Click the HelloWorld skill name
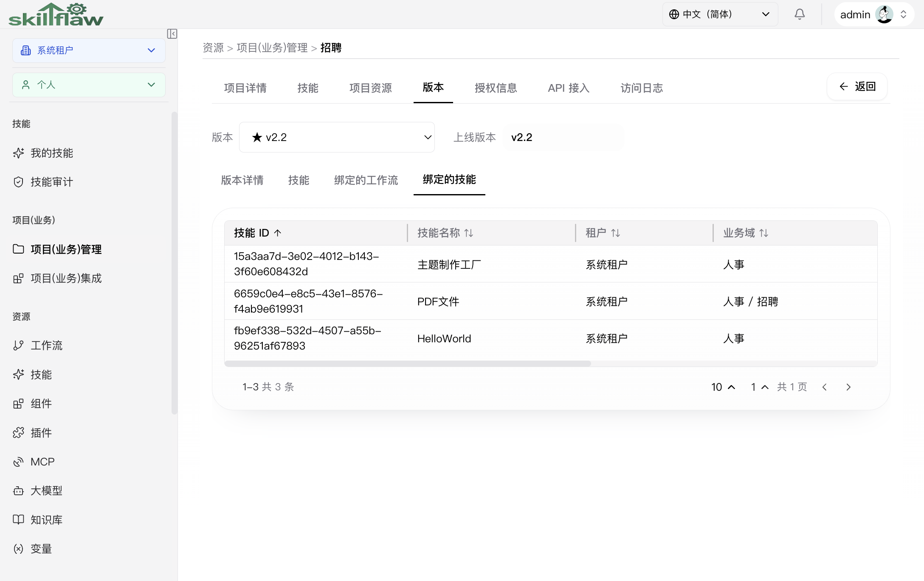The image size is (924, 581). [x=444, y=338]
